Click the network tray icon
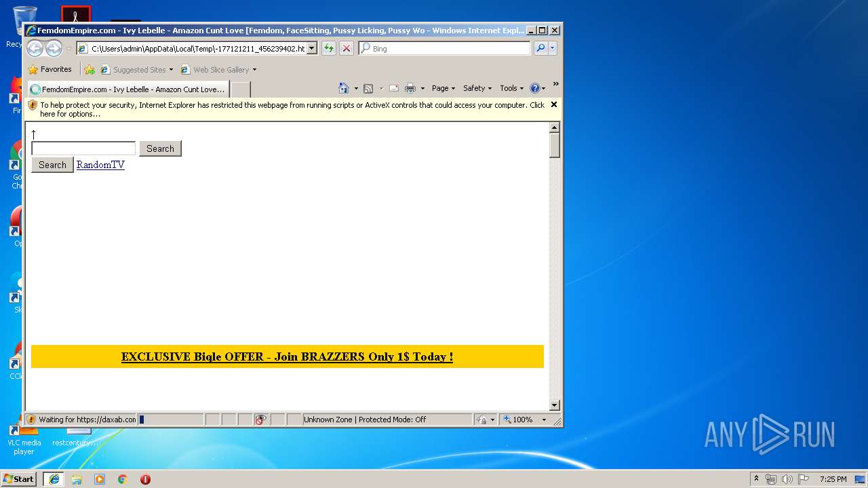868x488 pixels. coord(771,479)
